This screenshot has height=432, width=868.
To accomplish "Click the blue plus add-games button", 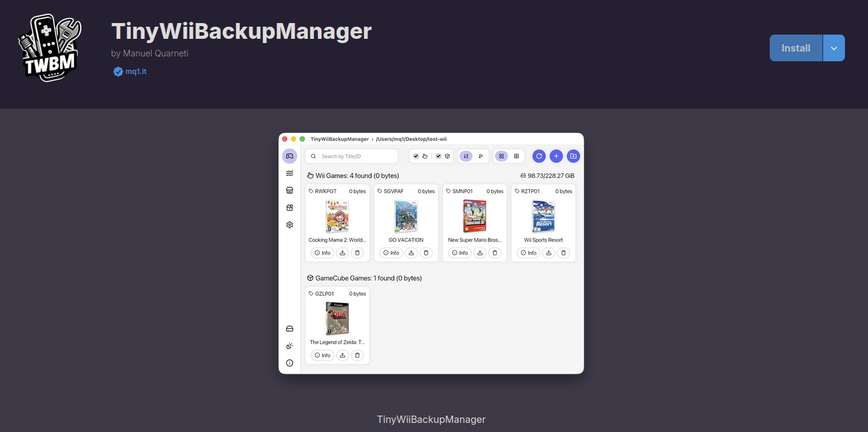I will [x=556, y=156].
